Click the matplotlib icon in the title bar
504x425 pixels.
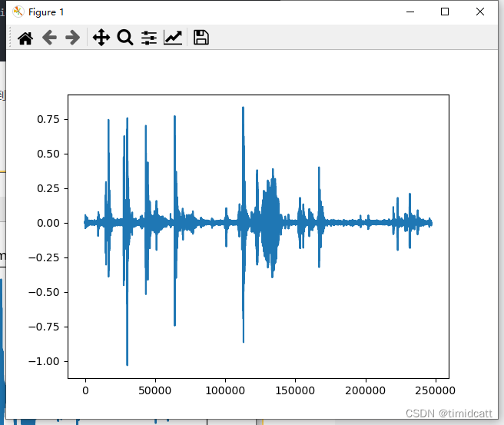click(18, 12)
